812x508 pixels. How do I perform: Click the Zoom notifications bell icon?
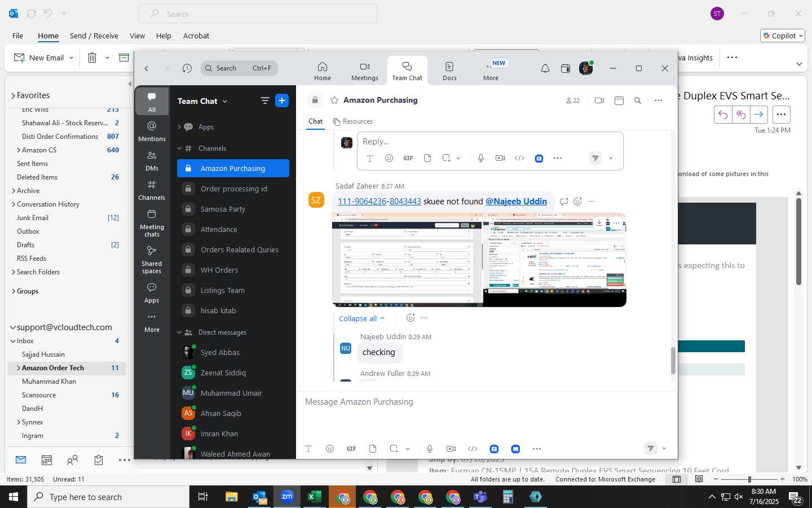(545, 68)
